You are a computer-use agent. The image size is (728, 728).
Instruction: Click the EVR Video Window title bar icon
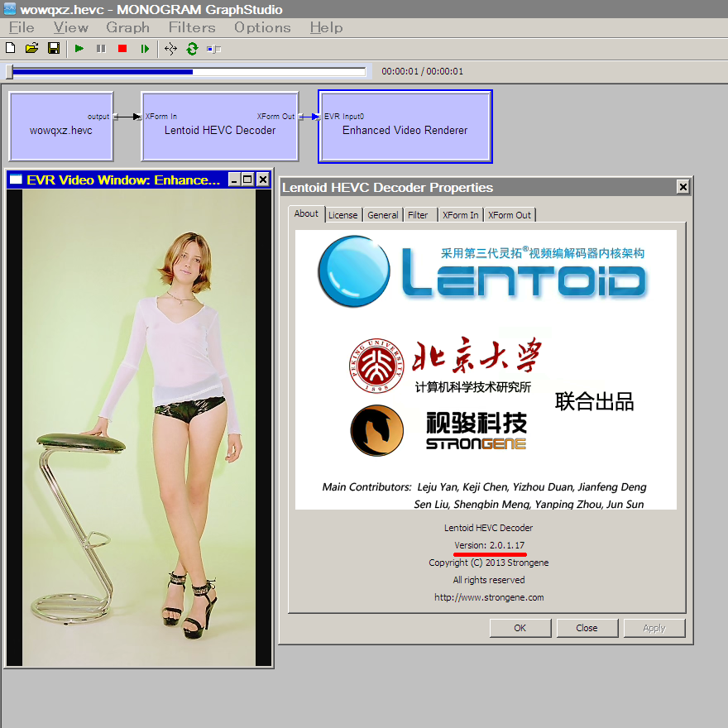tap(16, 180)
